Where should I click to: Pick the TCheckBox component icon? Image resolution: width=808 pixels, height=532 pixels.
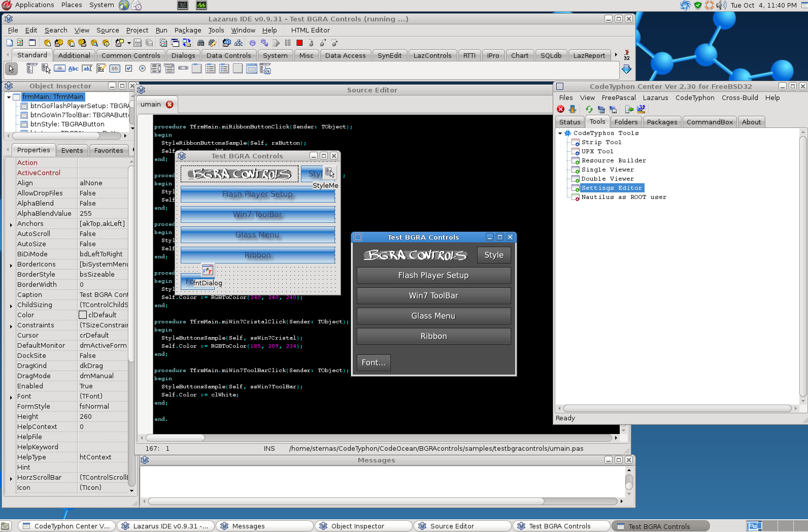(x=128, y=69)
